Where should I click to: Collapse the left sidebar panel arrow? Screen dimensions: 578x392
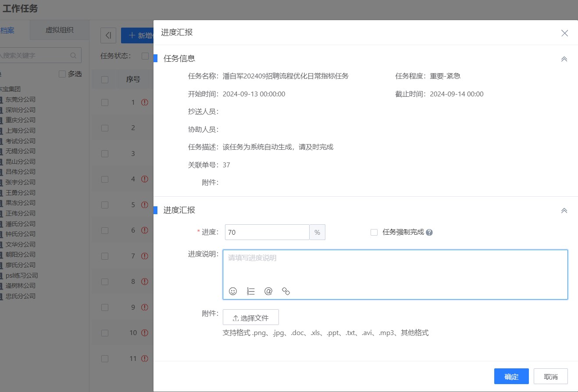coord(108,35)
